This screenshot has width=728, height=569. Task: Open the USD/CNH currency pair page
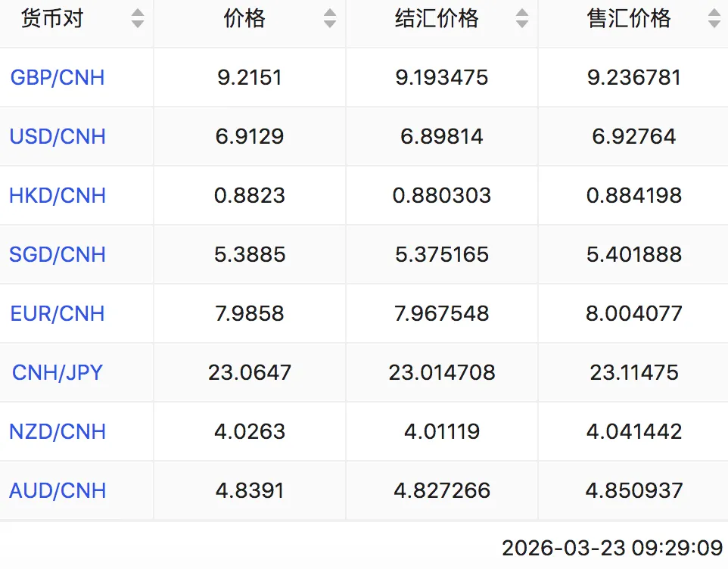tap(58, 136)
